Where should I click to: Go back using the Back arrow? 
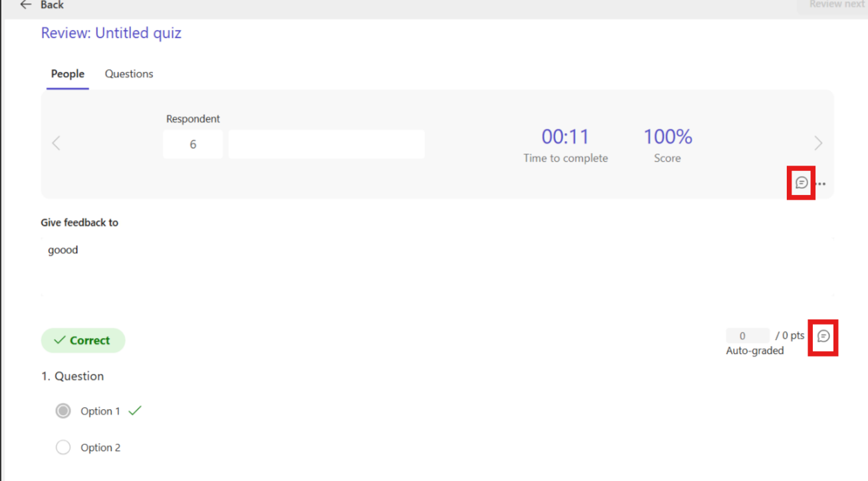pos(25,5)
